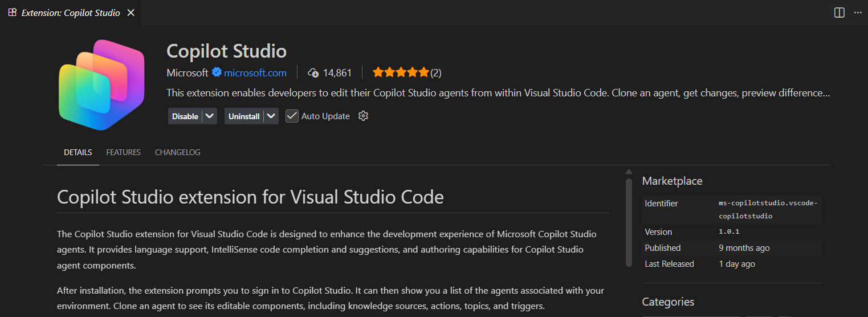Switch to the CHANGELOG tab
The image size is (868, 317).
coord(178,152)
